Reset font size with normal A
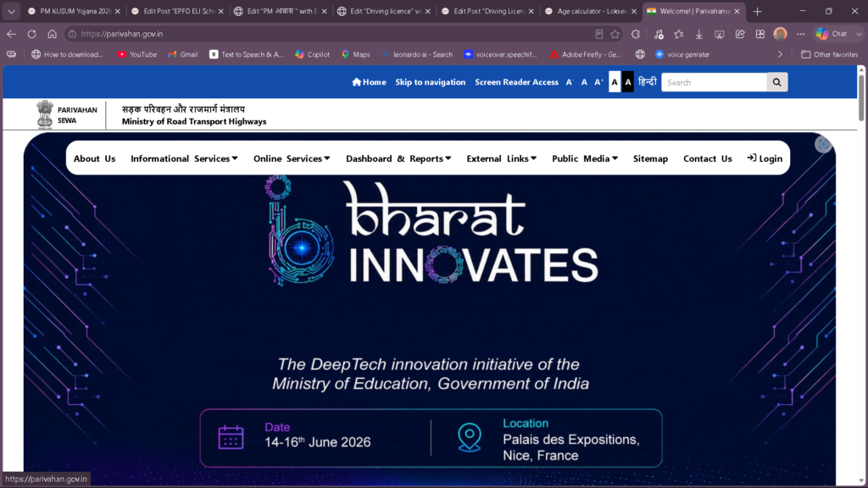868x488 pixels. coord(584,82)
